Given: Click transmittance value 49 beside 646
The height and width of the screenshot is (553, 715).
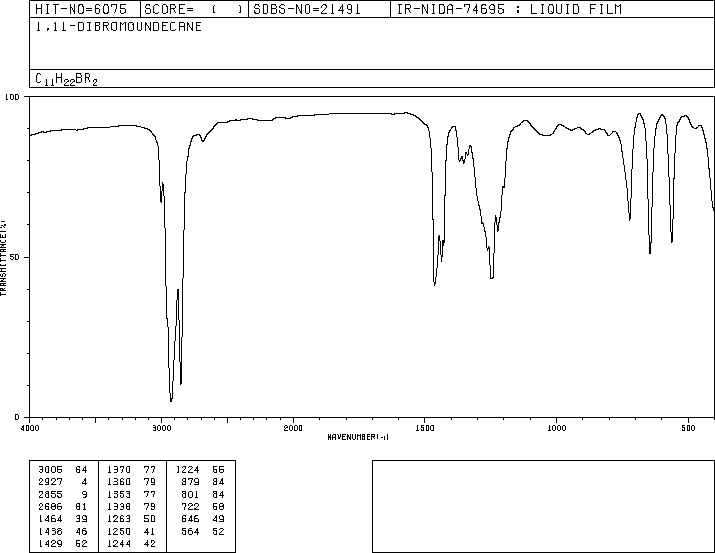Looking at the screenshot, I should click(x=218, y=519).
